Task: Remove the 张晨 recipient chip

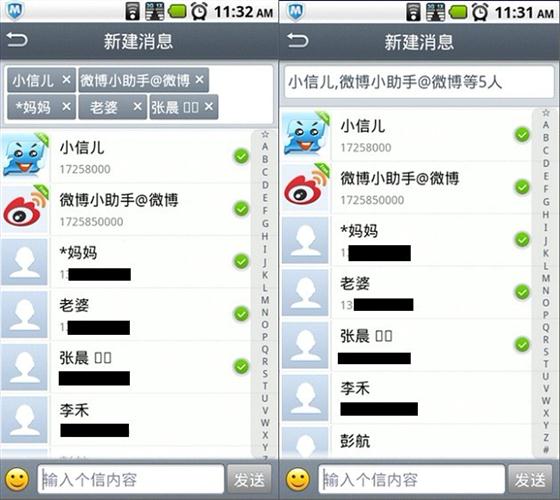Action: click(x=209, y=106)
